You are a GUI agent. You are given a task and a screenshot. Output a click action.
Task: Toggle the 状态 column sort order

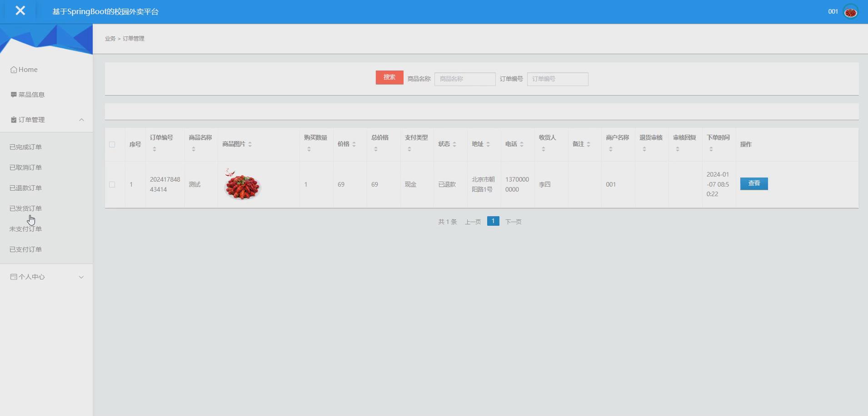pos(455,144)
